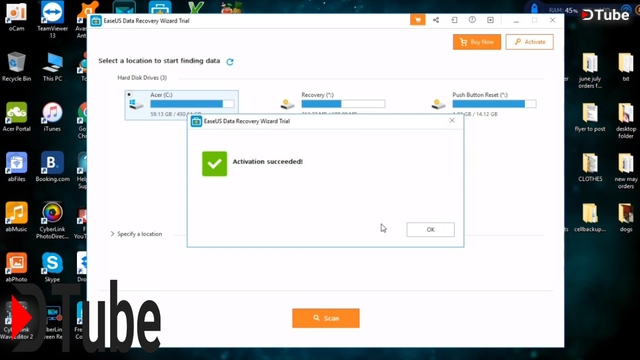The height and width of the screenshot is (360, 640).
Task: Open the dogs folder on the desktop
Action: (626, 218)
